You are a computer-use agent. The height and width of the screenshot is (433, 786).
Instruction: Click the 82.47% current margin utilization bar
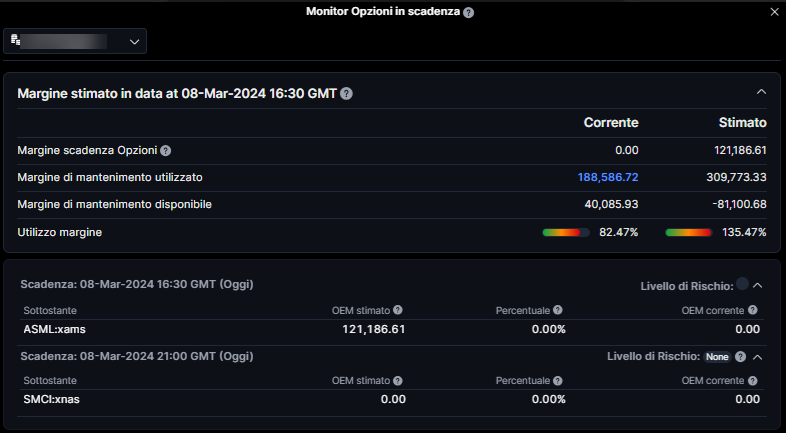565,232
